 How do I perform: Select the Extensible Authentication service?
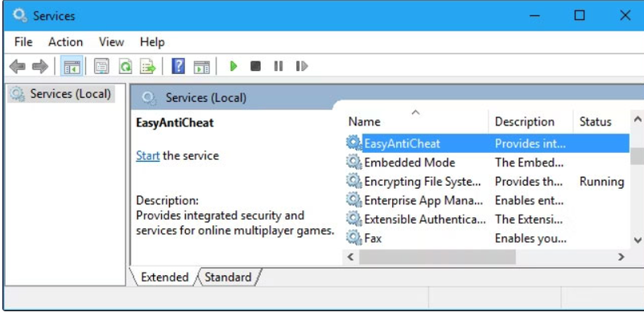click(x=487, y=220)
